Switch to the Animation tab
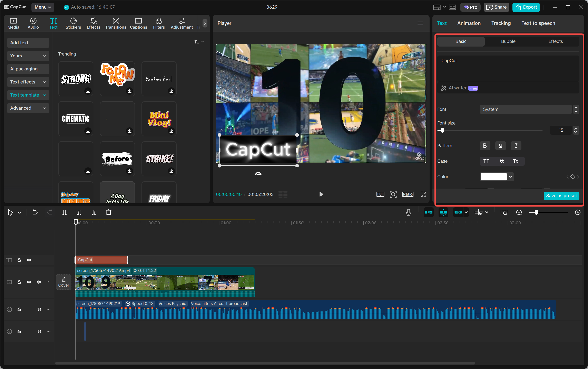The width and height of the screenshot is (588, 369). point(468,23)
